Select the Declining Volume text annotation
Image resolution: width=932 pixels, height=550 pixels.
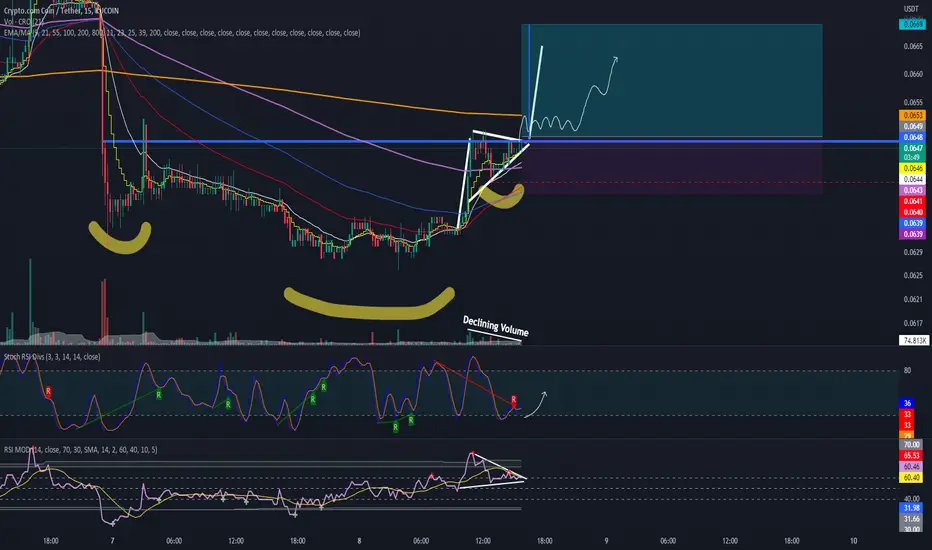(x=496, y=326)
